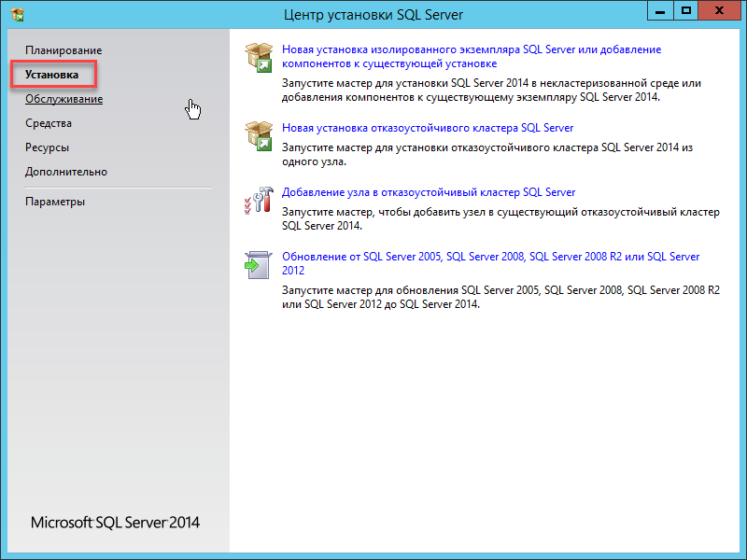Open link "Новая установка отказоустойчивого кластера SQL Server"
747x560 pixels.
[x=428, y=128]
